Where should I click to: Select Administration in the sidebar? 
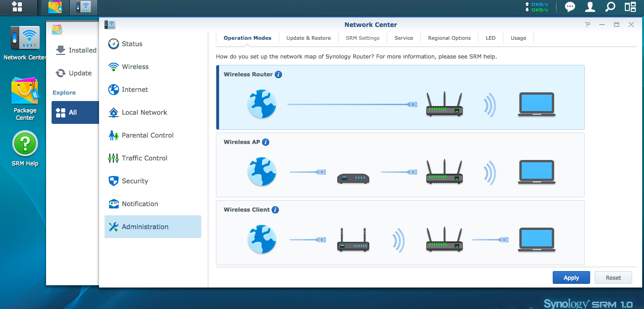click(x=153, y=227)
